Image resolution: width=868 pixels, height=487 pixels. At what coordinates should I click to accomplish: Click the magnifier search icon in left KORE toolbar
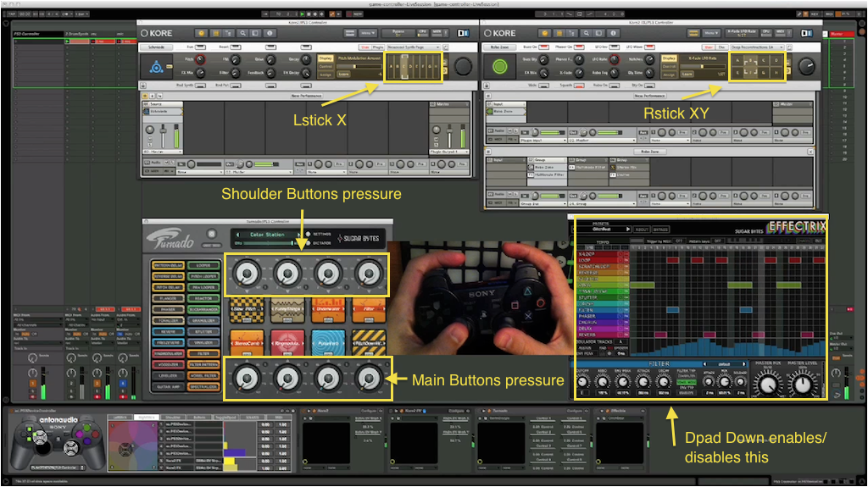click(242, 33)
